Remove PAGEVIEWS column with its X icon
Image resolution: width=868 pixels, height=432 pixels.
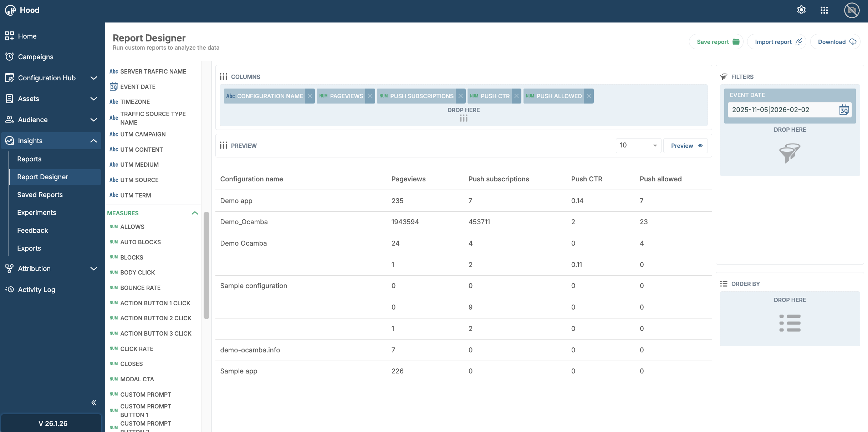click(x=370, y=96)
